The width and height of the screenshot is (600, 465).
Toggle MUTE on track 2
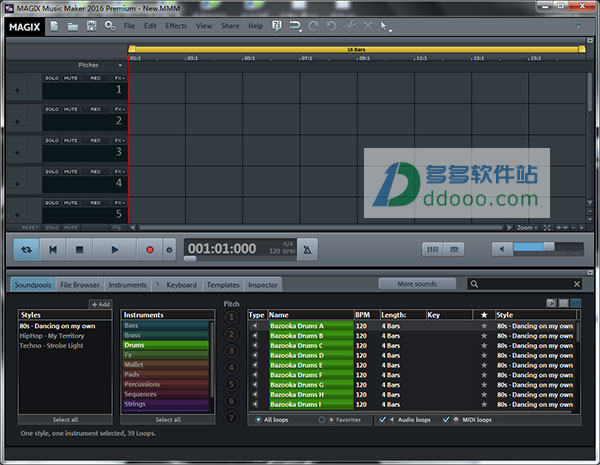pyautogui.click(x=71, y=109)
